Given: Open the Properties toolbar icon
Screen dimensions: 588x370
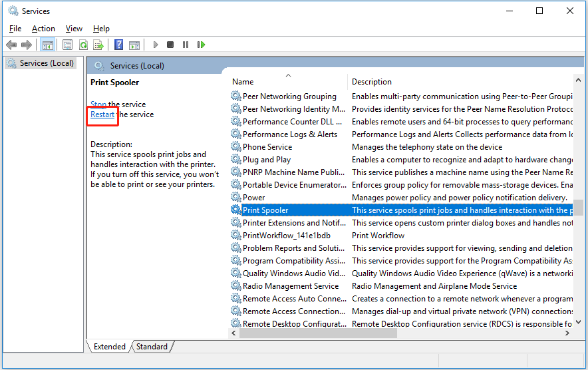Looking at the screenshot, I should 67,45.
